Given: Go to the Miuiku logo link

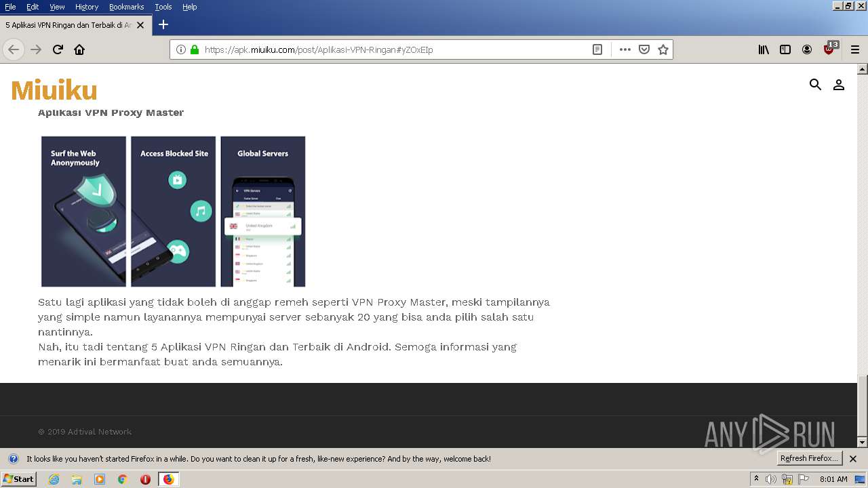Looking at the screenshot, I should tap(54, 90).
